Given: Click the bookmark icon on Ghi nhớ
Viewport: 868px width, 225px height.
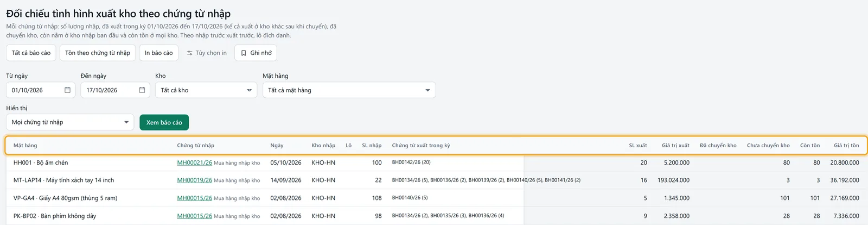Looking at the screenshot, I should [x=244, y=53].
